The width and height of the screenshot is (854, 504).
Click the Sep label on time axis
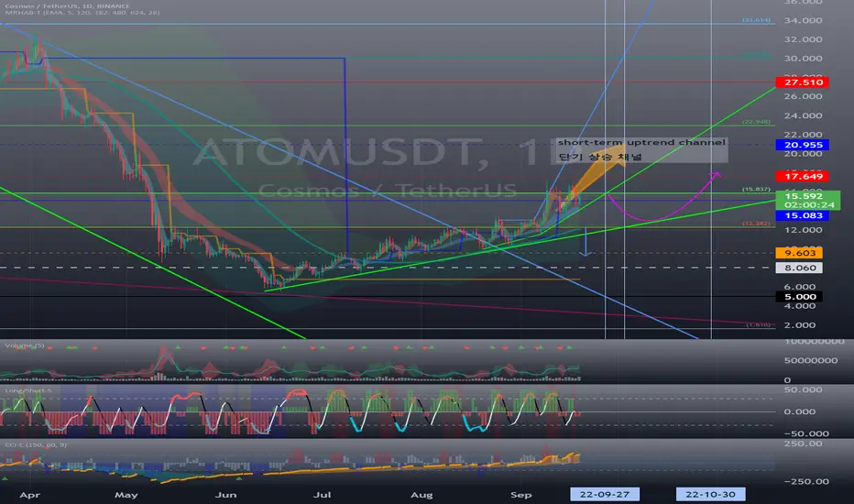tap(520, 495)
